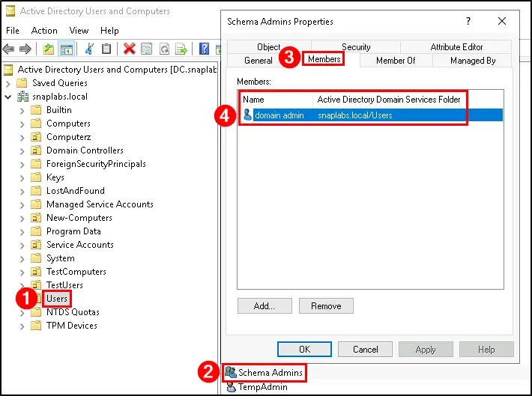Image resolution: width=532 pixels, height=396 pixels.
Task: Click the New-Computers OU folder icon
Action: click(x=36, y=218)
